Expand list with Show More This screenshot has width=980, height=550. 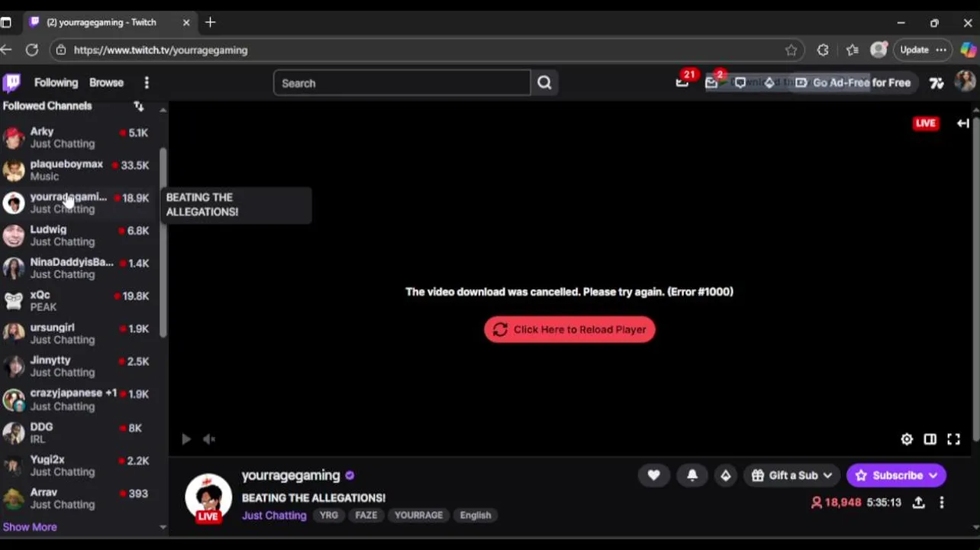30,527
